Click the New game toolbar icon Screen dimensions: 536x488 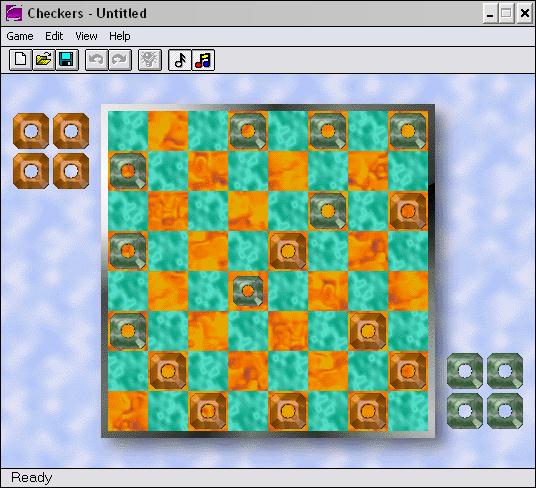21,60
